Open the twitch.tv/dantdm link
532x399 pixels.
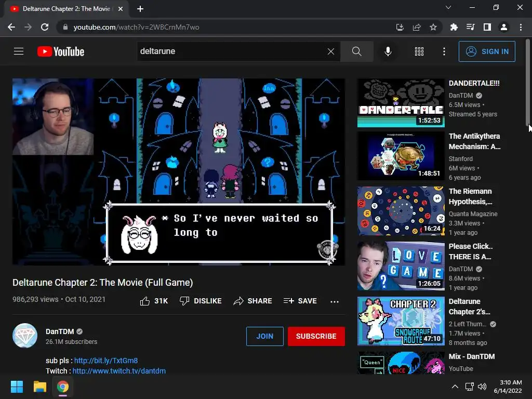coord(119,371)
